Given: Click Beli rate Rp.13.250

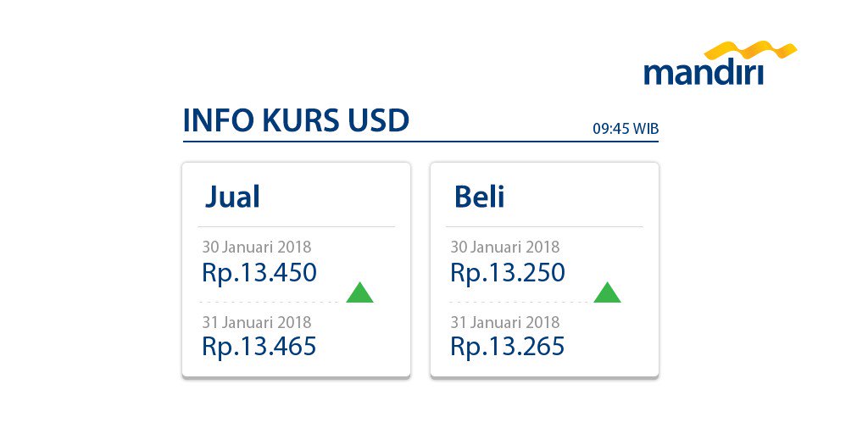Looking at the screenshot, I should coord(508,272).
